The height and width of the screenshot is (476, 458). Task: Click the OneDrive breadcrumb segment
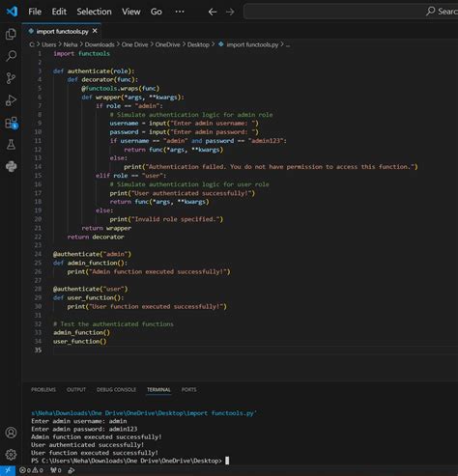167,44
